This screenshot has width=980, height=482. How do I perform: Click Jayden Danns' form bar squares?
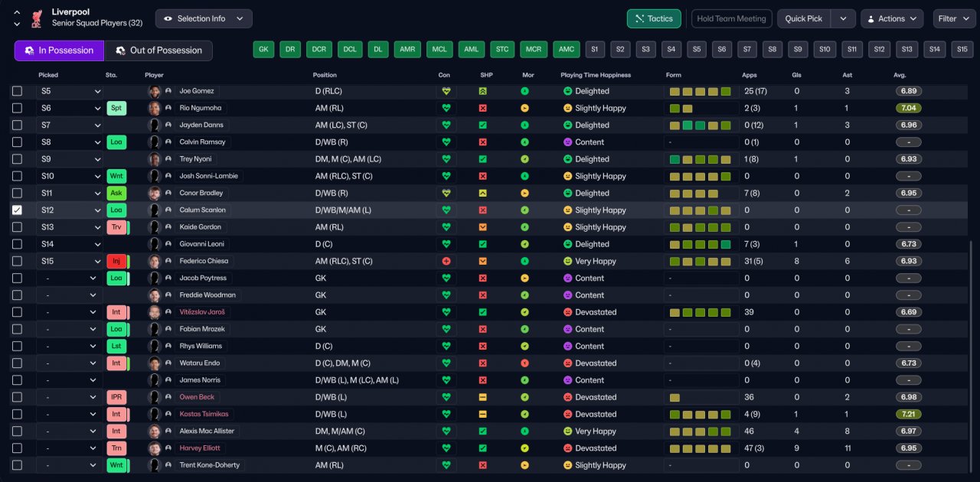[700, 125]
